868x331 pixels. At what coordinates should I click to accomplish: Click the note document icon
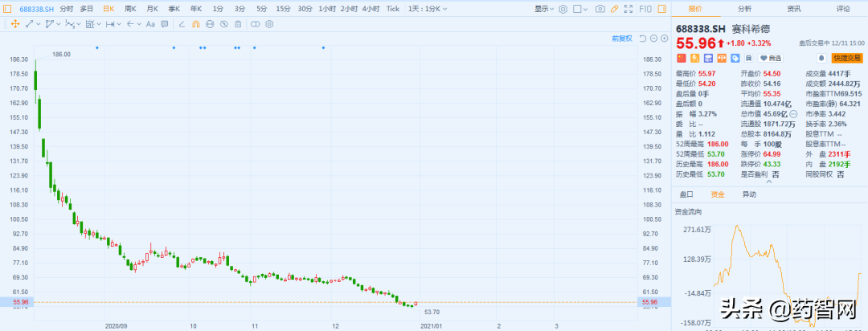748,58
